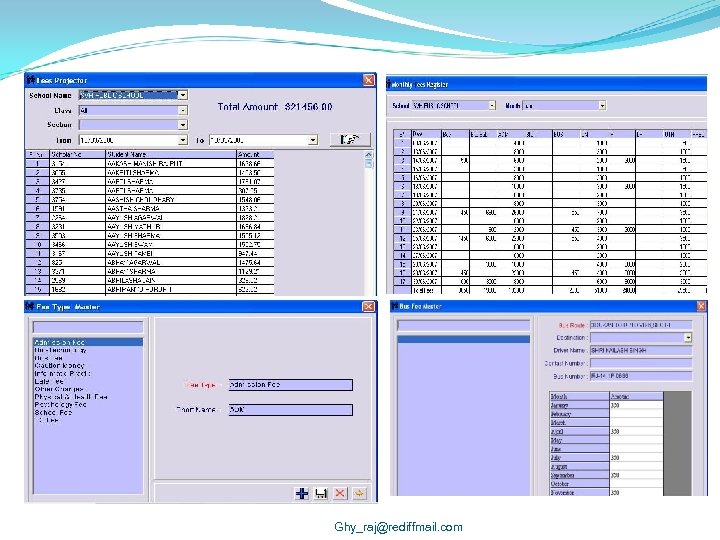The height and width of the screenshot is (540, 720).
Task: Click the Amount column header in Fees Projector
Action: click(255, 154)
